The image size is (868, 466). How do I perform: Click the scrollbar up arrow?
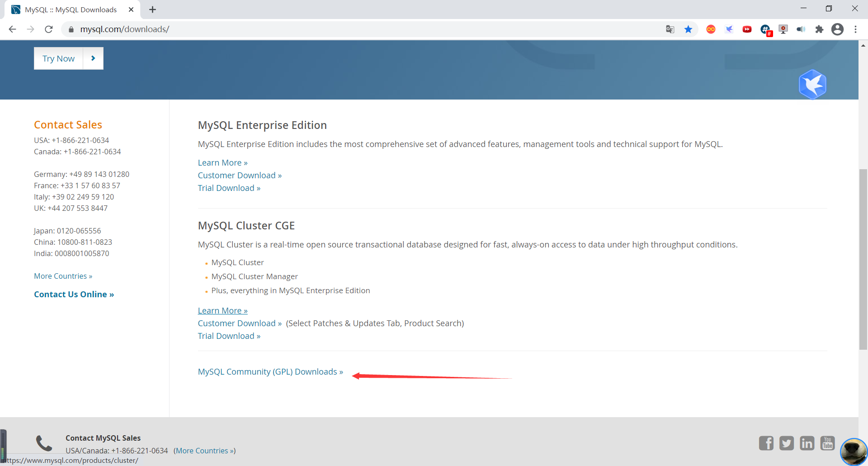[x=863, y=45]
